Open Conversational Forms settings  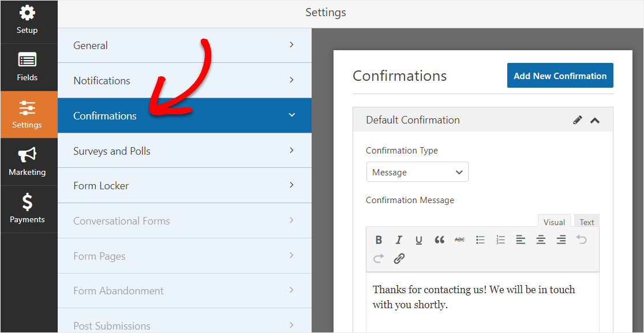click(185, 221)
